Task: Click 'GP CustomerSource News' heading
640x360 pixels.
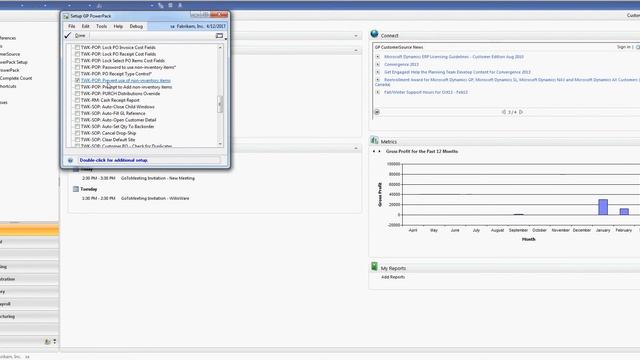Action: click(x=399, y=47)
